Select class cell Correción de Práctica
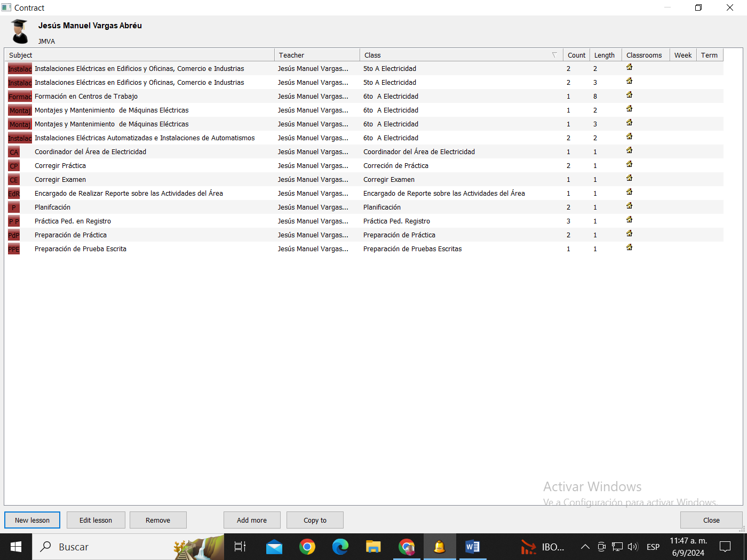 (396, 166)
